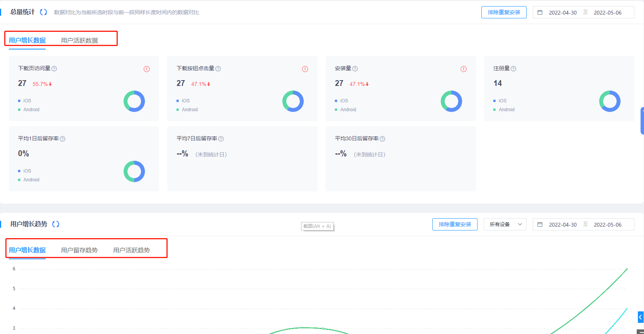Switch to 用户活跃数据 tab

(x=79, y=41)
